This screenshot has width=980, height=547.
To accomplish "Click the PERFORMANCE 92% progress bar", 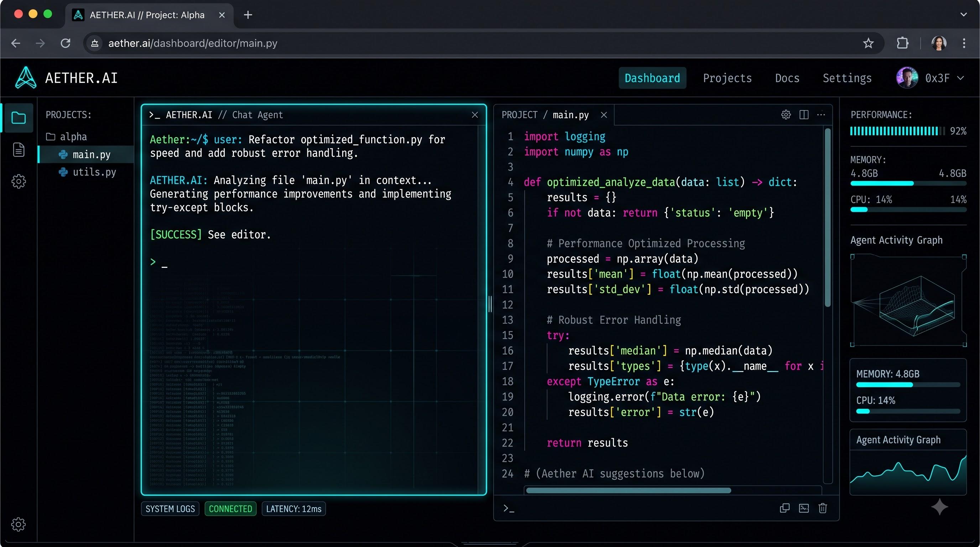I will click(x=897, y=131).
